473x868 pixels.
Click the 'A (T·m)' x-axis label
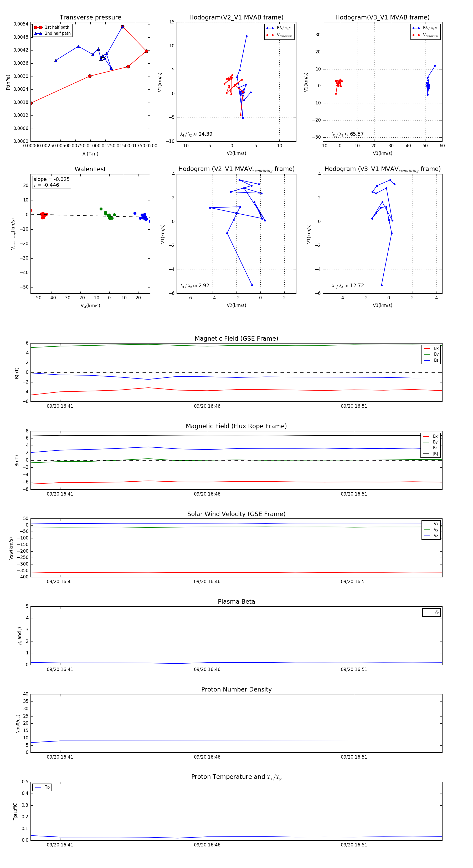(x=90, y=154)
